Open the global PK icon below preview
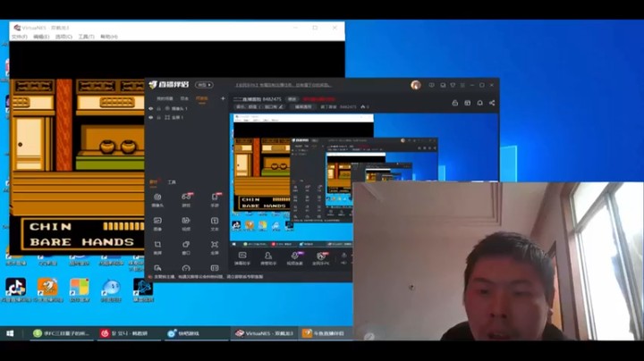Viewport: 644px width, 361px height. 321,258
